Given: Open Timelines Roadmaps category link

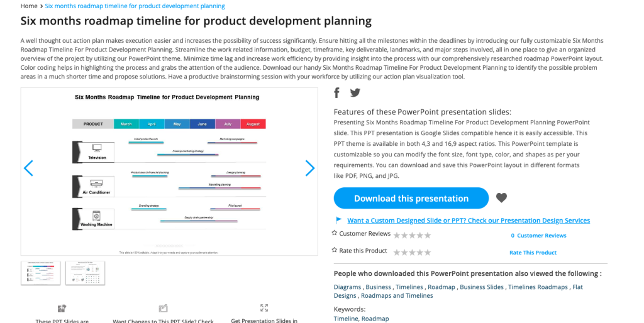Looking at the screenshot, I should point(538,287).
